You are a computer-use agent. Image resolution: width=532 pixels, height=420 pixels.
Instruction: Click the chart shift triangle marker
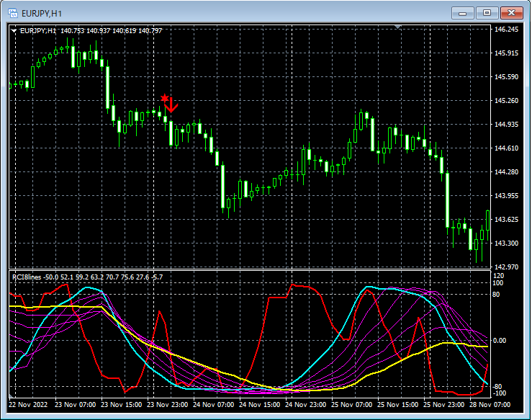pos(398,27)
